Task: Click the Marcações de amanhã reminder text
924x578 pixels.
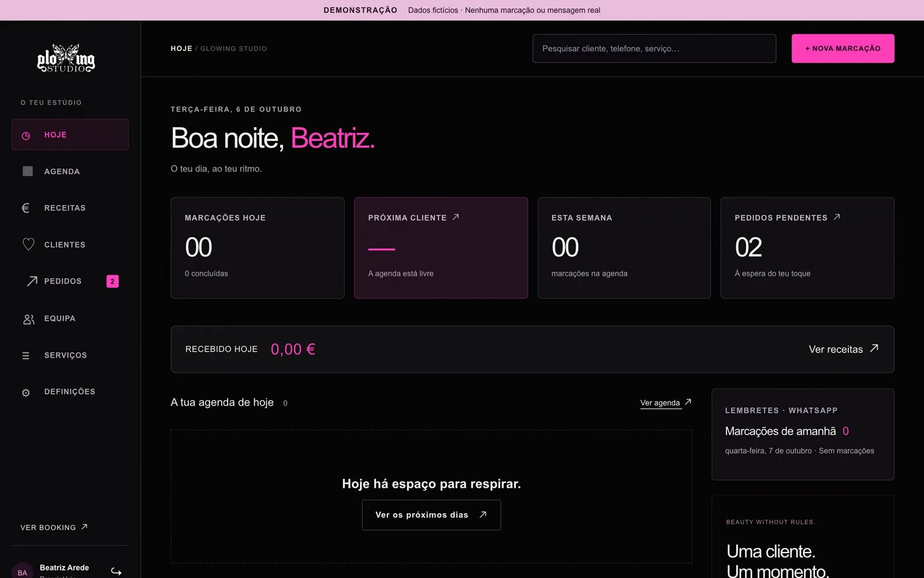Action: 780,431
